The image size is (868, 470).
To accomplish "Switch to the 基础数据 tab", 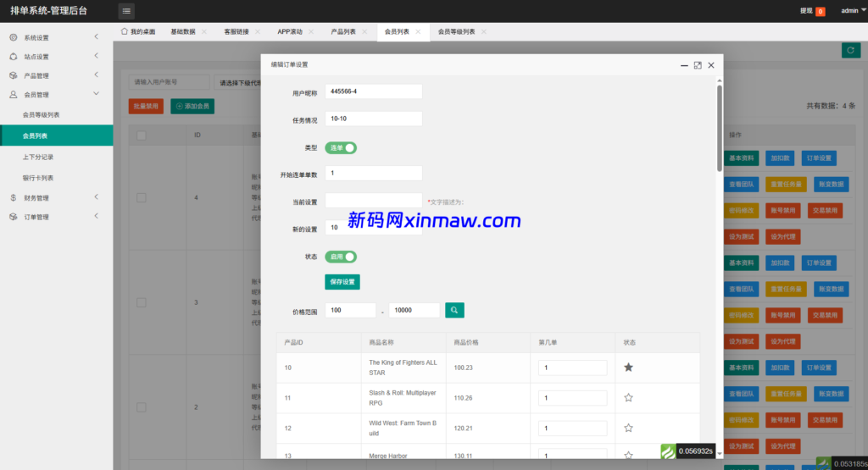I will 183,31.
